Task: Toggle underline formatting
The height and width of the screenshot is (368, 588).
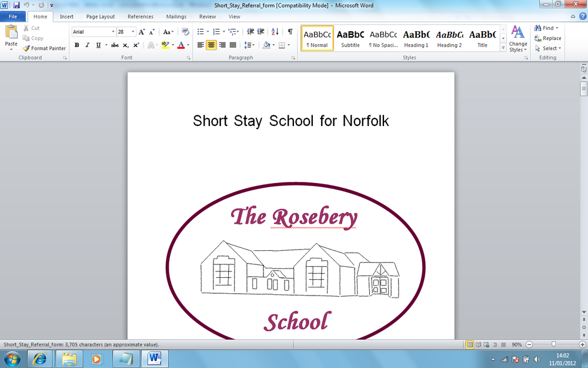Action: tap(98, 45)
